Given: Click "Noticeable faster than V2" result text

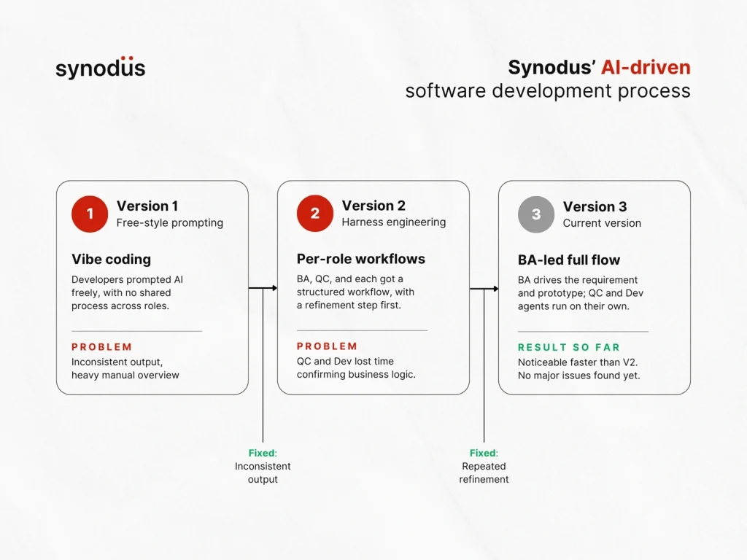Looking at the screenshot, I should 578,369.
